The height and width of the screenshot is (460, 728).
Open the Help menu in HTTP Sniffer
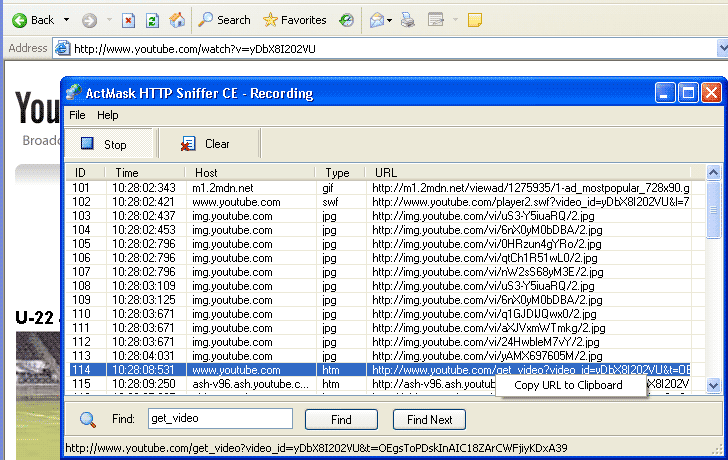108,115
